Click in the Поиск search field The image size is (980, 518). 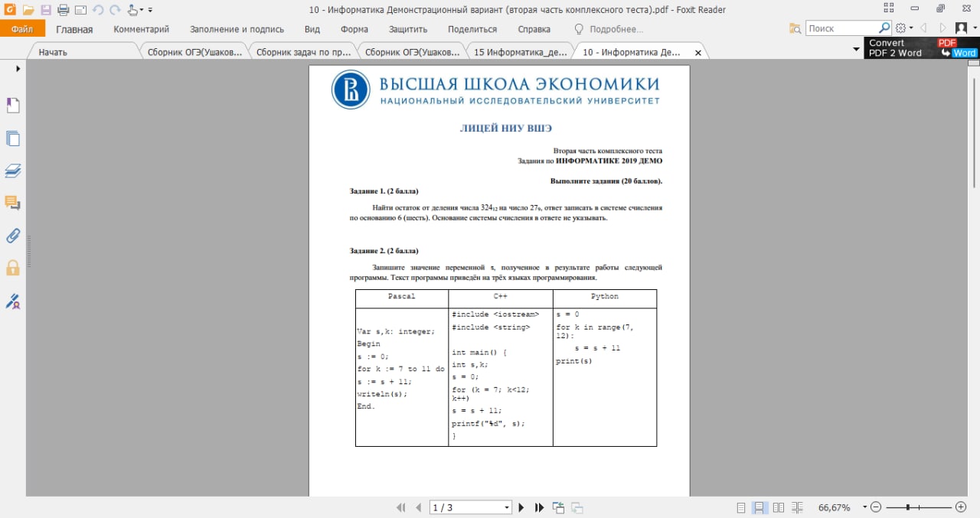point(842,28)
